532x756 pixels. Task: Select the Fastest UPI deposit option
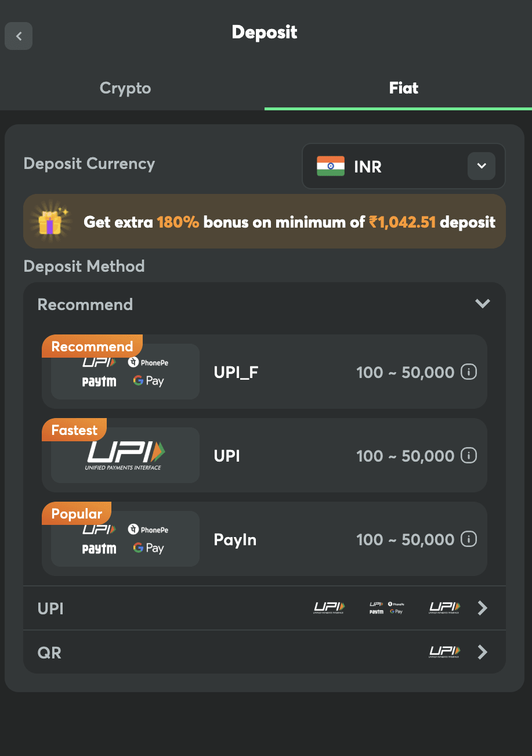tap(265, 455)
